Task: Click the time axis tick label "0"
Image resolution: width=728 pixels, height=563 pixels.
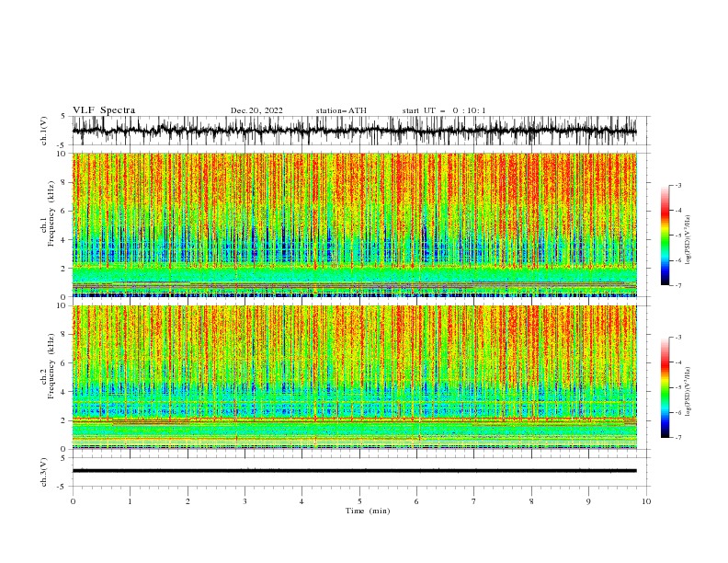Action: (73, 501)
